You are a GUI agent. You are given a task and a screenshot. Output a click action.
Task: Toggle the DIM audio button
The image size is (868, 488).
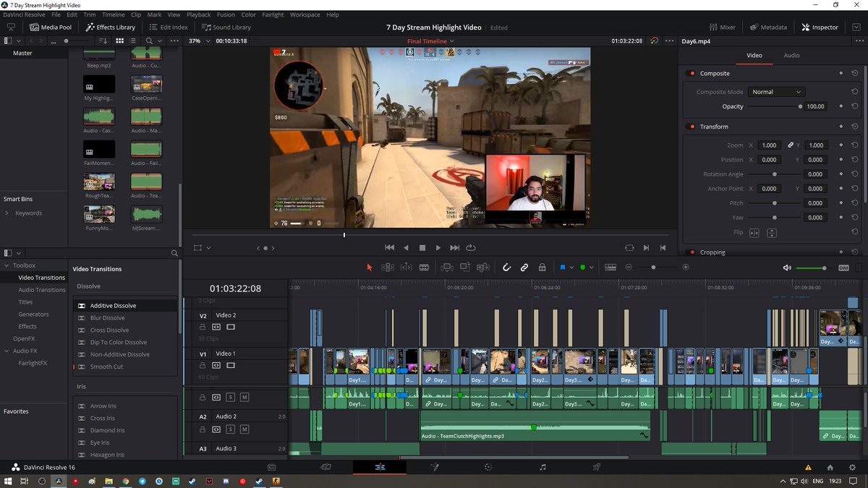pos(843,267)
